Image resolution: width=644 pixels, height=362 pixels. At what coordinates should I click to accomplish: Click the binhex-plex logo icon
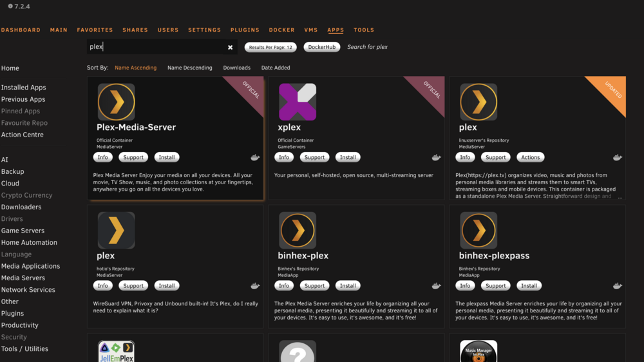pos(298,230)
